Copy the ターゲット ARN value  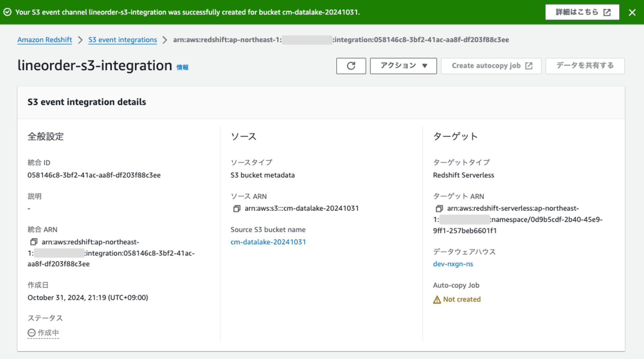(x=439, y=208)
